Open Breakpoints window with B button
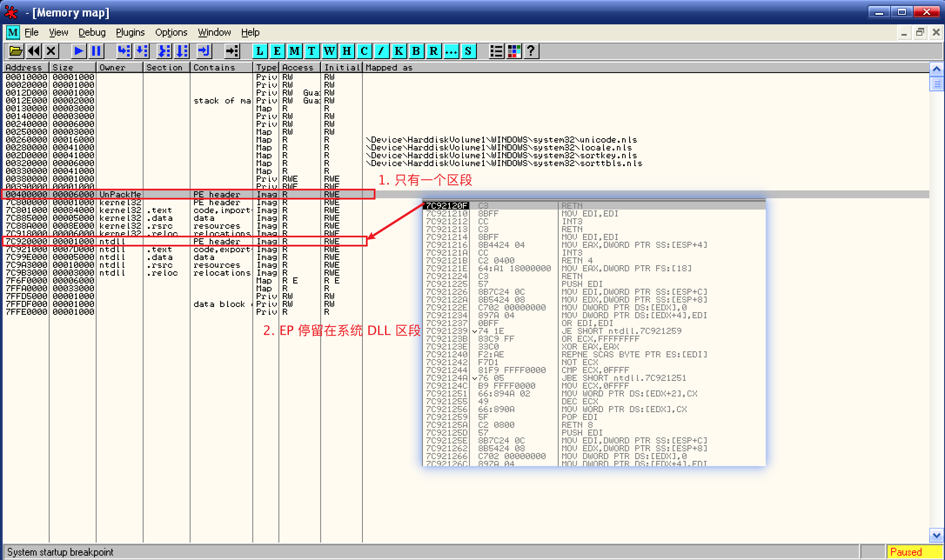This screenshot has width=945, height=560. pyautogui.click(x=416, y=51)
